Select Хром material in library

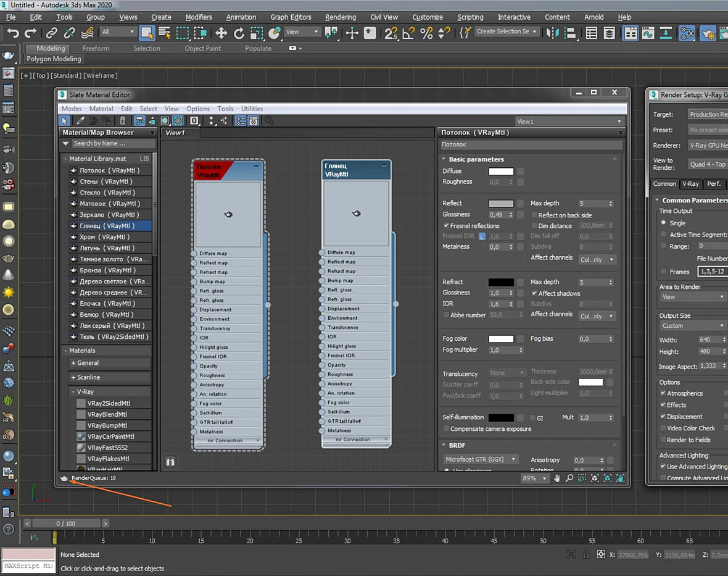(x=110, y=237)
